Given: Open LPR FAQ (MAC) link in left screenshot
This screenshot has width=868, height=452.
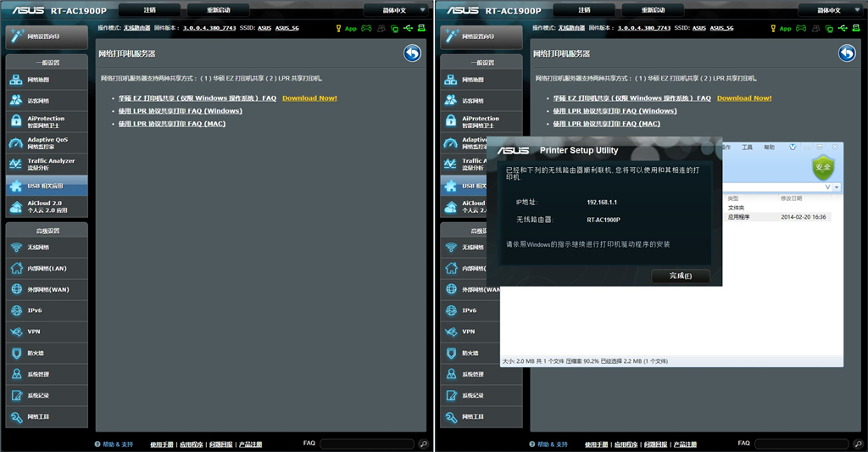Looking at the screenshot, I should (x=172, y=124).
